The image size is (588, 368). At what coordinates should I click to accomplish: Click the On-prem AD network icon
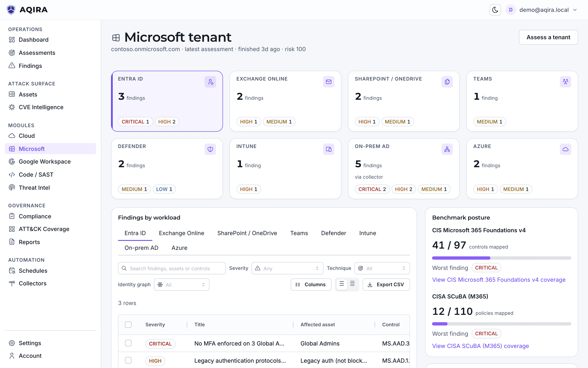pos(447,149)
